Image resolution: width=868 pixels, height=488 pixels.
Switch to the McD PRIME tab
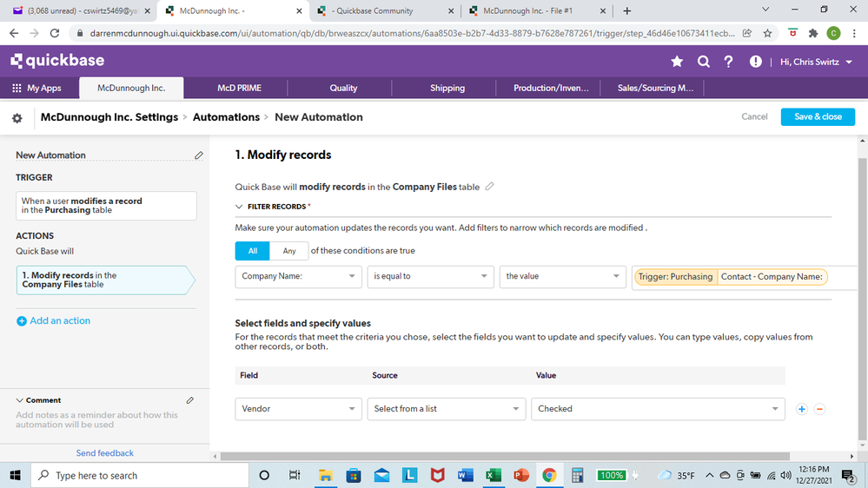239,88
